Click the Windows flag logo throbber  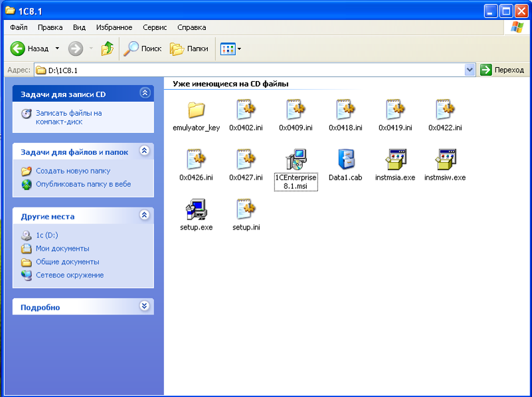click(517, 27)
